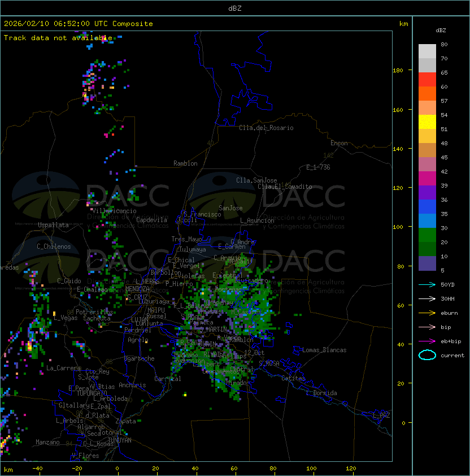This screenshot has width=470, height=476.
Task: Click the S_ROSA map label
Action: 269,364
